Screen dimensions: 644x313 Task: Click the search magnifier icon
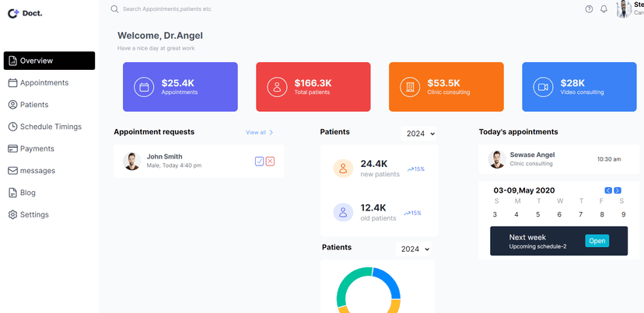(x=115, y=9)
